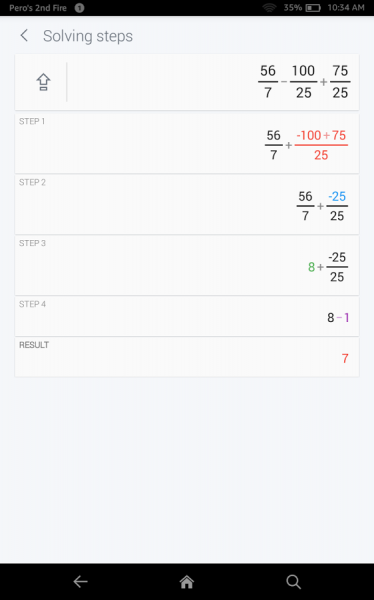The image size is (374, 600).
Task: Open the STEP 4 card showing 8 − 1
Action: [187, 316]
